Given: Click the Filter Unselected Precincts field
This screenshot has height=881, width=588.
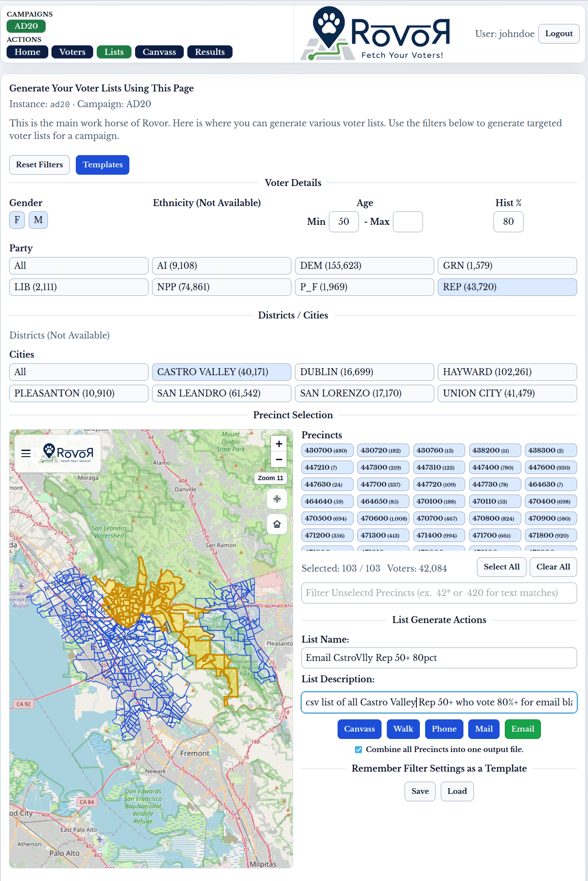Looking at the screenshot, I should pyautogui.click(x=439, y=593).
